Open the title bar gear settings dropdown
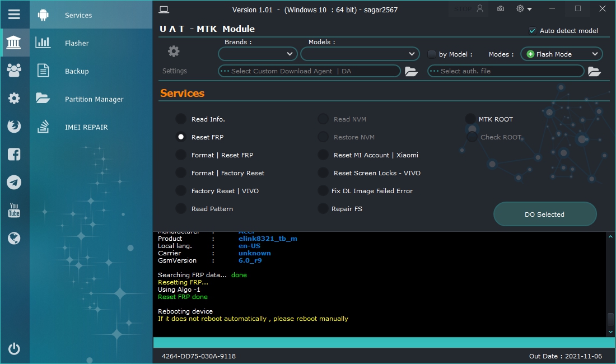 tap(524, 8)
